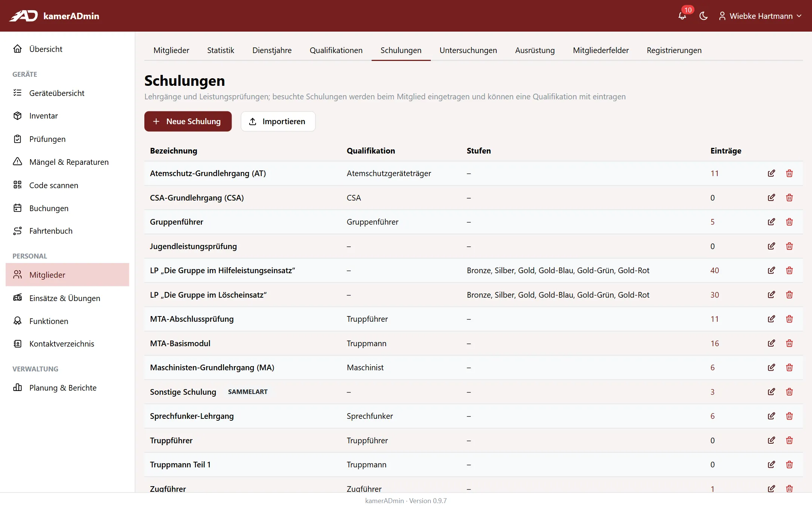Screen dimensions: 812x508
Task: Edit the Truppmann Teil 1 row
Action: pos(771,465)
